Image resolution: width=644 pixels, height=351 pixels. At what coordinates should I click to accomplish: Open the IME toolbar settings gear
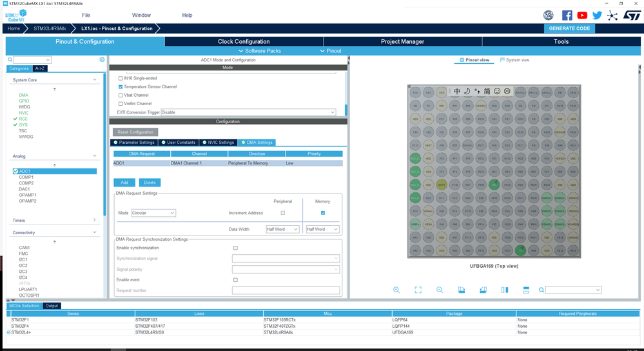point(507,91)
